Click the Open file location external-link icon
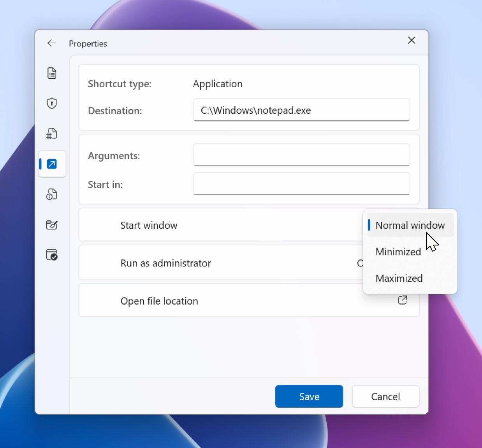The width and height of the screenshot is (482, 448). 403,300
